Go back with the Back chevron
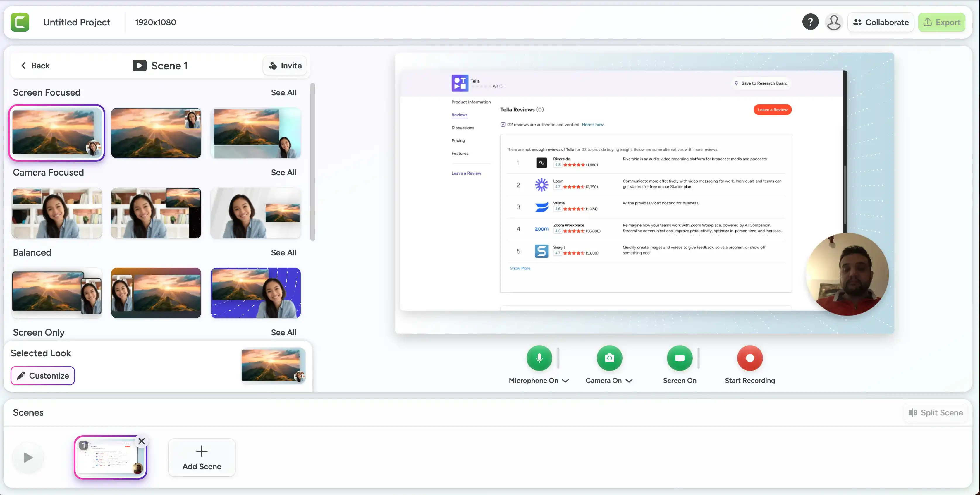Image resolution: width=980 pixels, height=495 pixels. pos(35,66)
